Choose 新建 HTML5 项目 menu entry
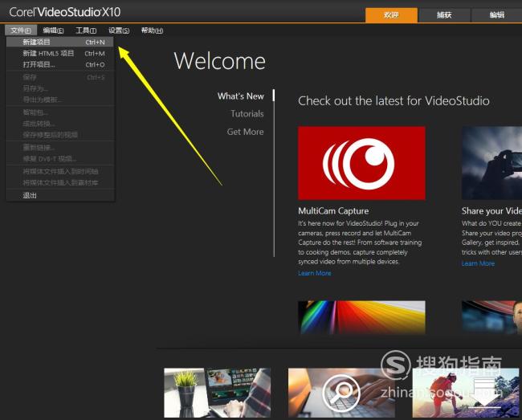Image resolution: width=522 pixels, height=420 pixels. (60, 53)
